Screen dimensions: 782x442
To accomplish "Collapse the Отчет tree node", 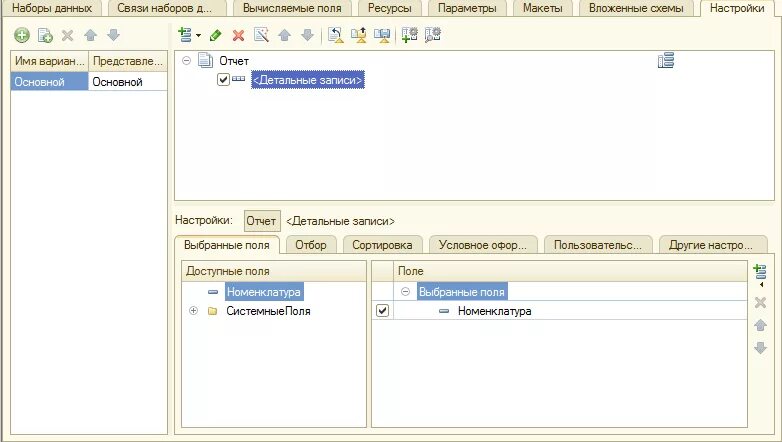I will pyautogui.click(x=187, y=60).
